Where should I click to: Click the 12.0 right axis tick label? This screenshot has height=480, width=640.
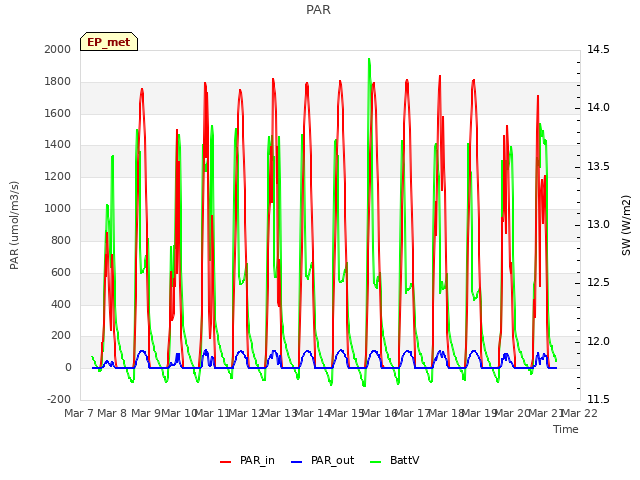(598, 341)
